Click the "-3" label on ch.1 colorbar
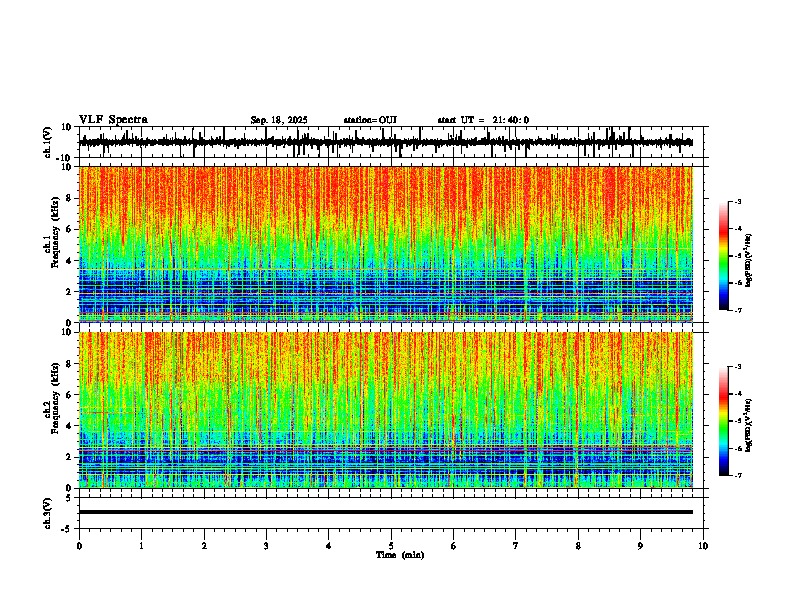 738,201
